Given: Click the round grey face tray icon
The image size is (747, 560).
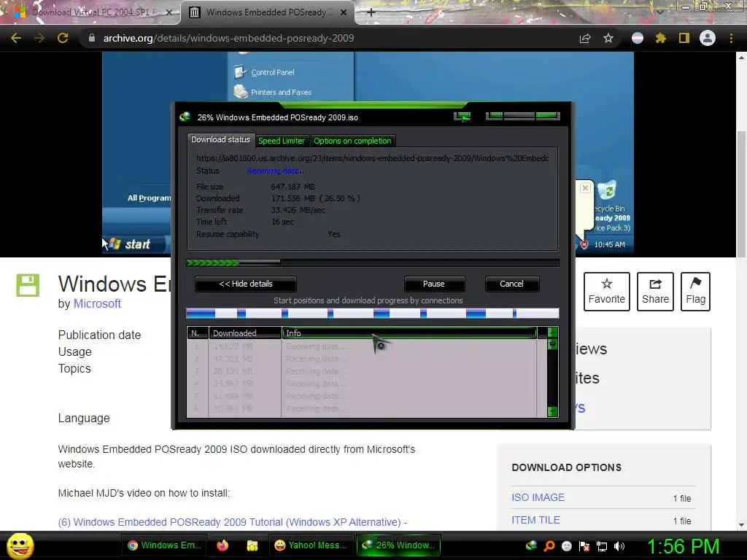Looking at the screenshot, I should coord(566,545).
